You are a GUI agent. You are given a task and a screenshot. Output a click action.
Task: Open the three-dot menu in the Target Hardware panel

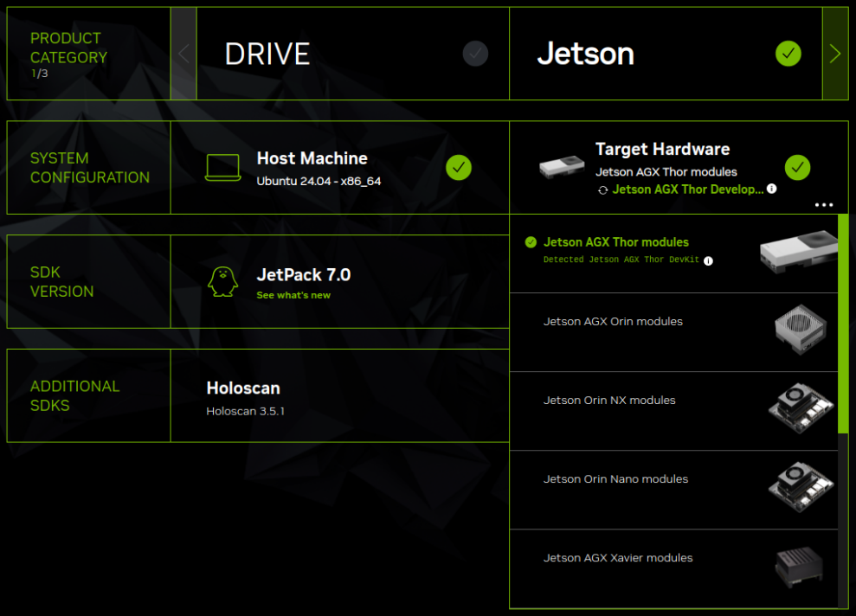[823, 205]
